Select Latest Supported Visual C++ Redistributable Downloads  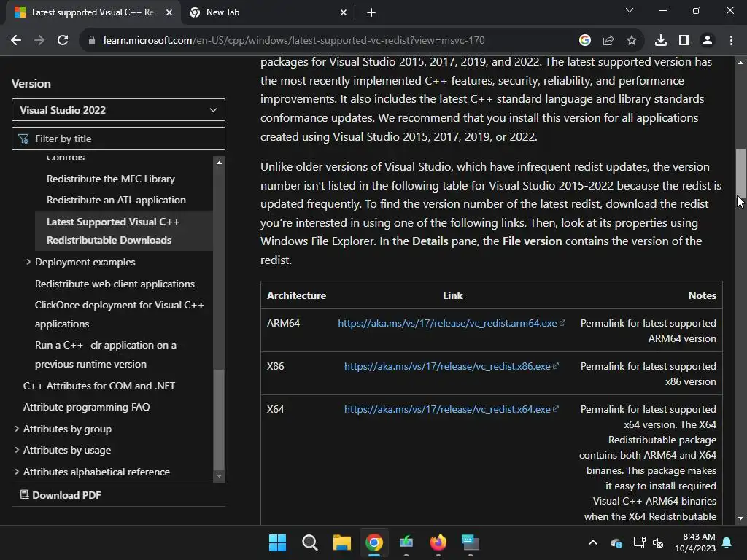[124, 231]
